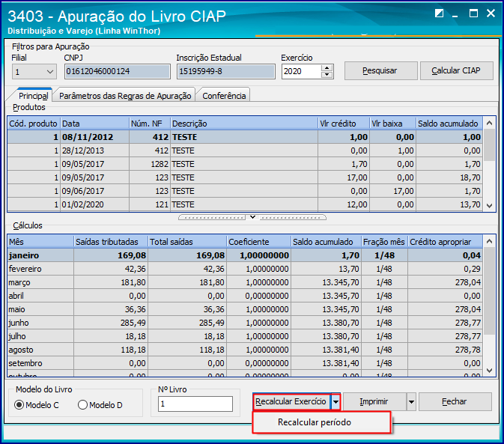504x444 pixels.
Task: Select the Modelo D radio button
Action: click(x=82, y=405)
